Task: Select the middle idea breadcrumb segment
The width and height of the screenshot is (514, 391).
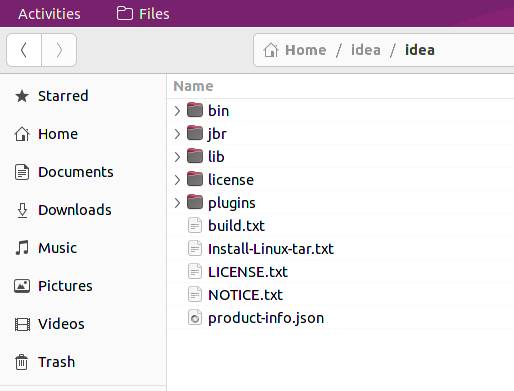Action: point(366,50)
